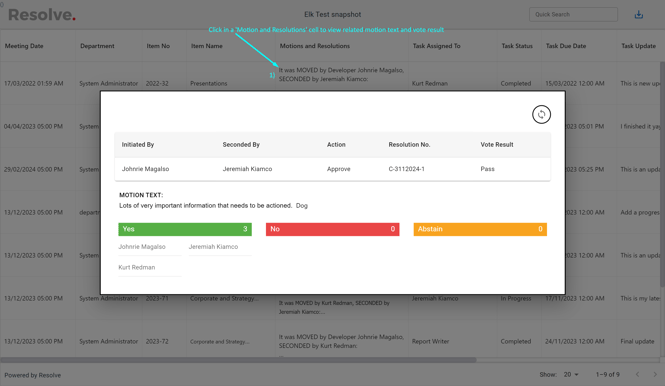This screenshot has width=665, height=386.
Task: Click Vote Result header in dialog
Action: (x=497, y=145)
